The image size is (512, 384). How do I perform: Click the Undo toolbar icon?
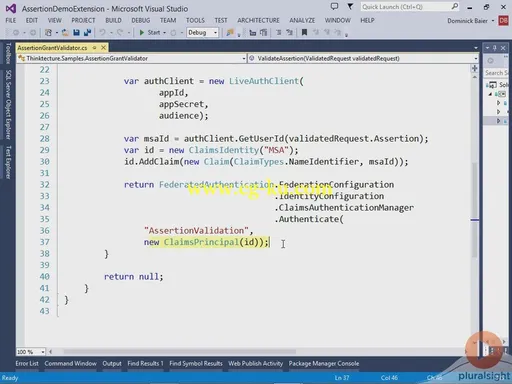point(102,33)
